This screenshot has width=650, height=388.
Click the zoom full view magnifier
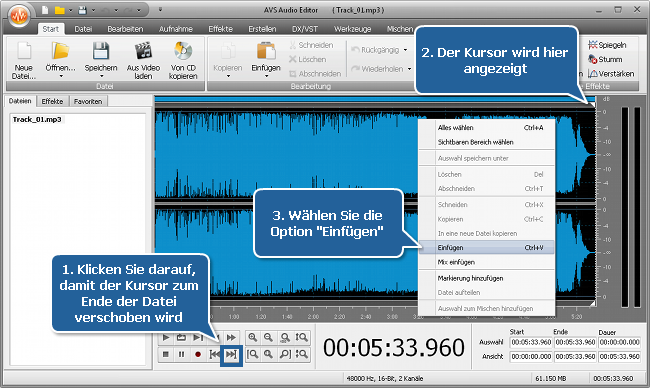click(x=285, y=337)
